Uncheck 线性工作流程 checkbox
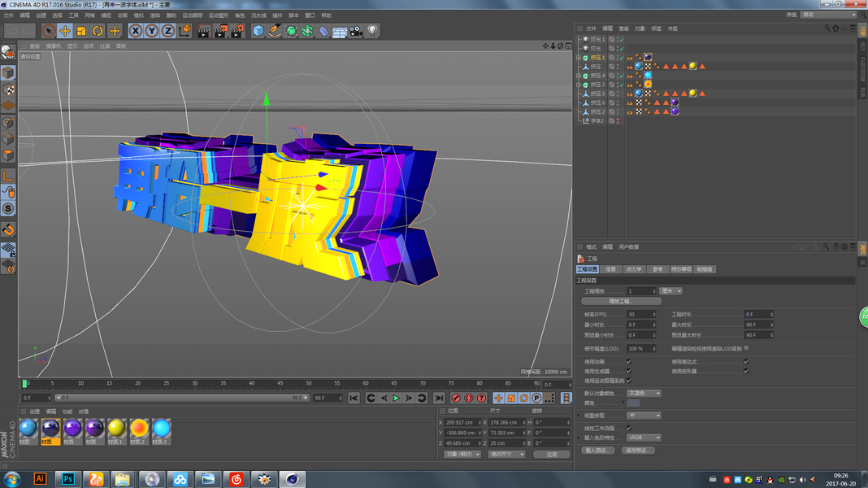This screenshot has width=868, height=488. pos(629,428)
